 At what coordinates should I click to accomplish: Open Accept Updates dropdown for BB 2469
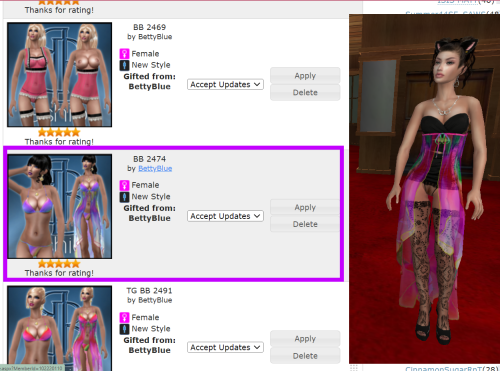tap(225, 84)
